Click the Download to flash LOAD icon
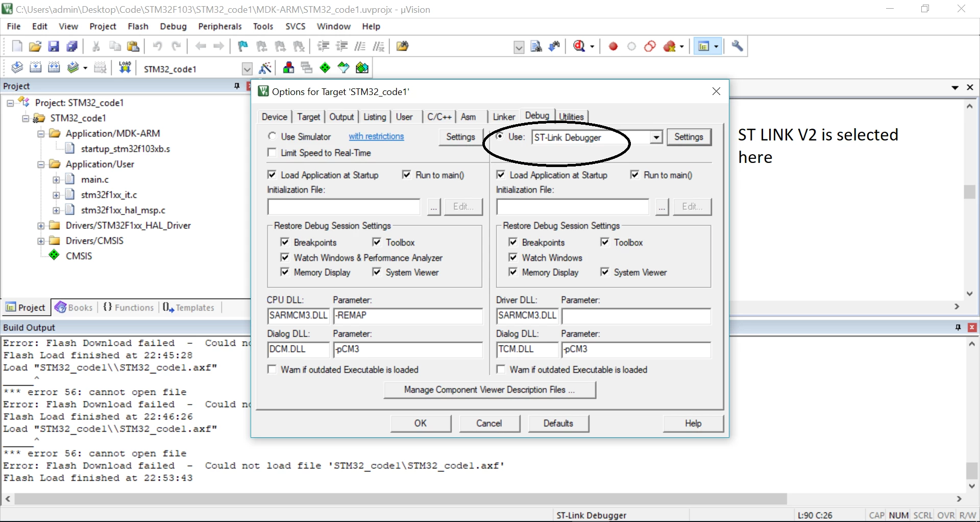 pyautogui.click(x=125, y=68)
